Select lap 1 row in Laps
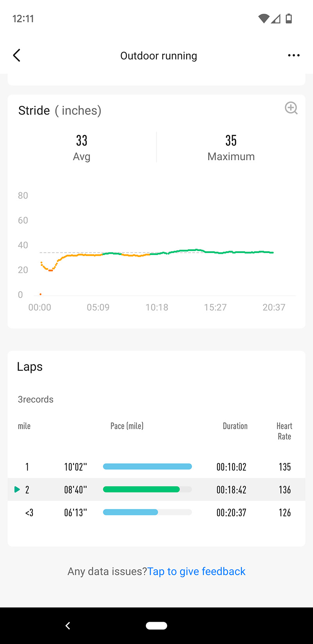The width and height of the screenshot is (313, 644). (156, 467)
